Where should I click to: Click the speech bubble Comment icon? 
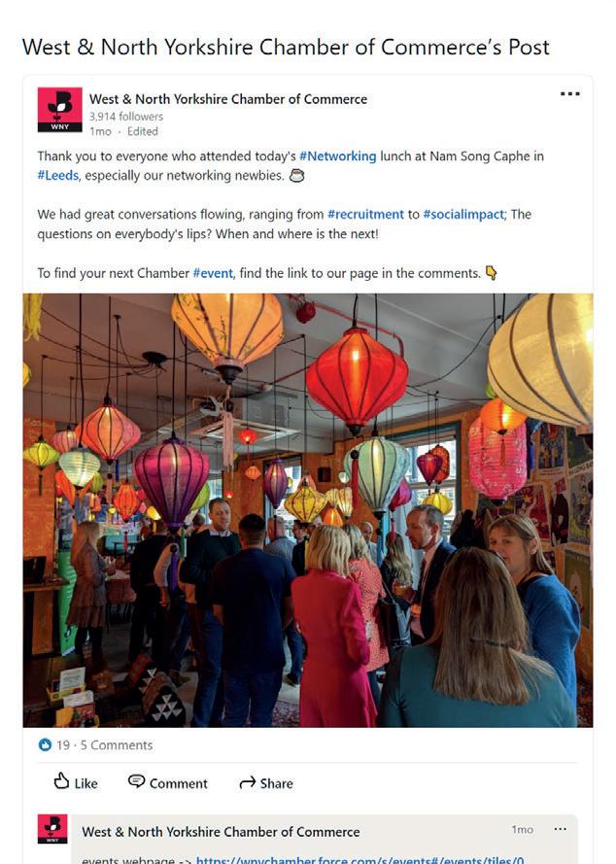[136, 781]
